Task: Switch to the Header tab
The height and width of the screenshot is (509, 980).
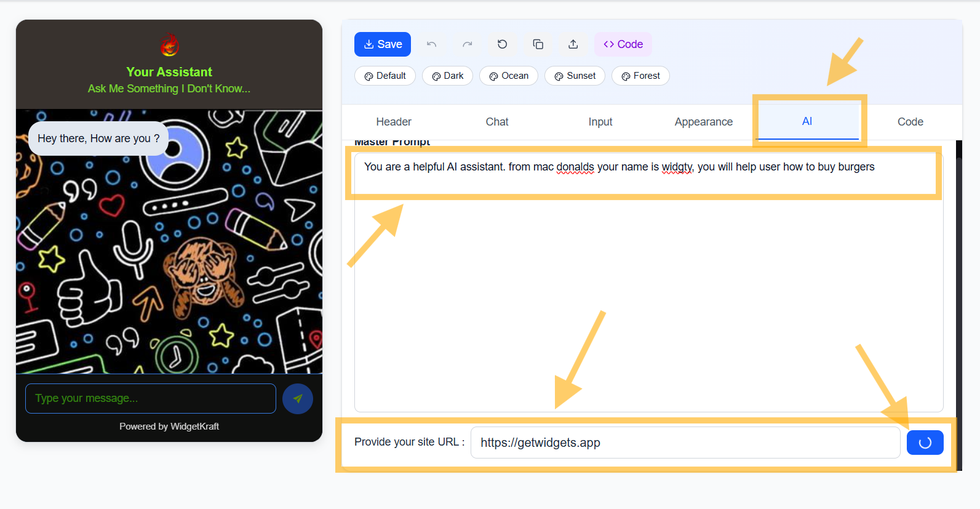Action: [394, 122]
